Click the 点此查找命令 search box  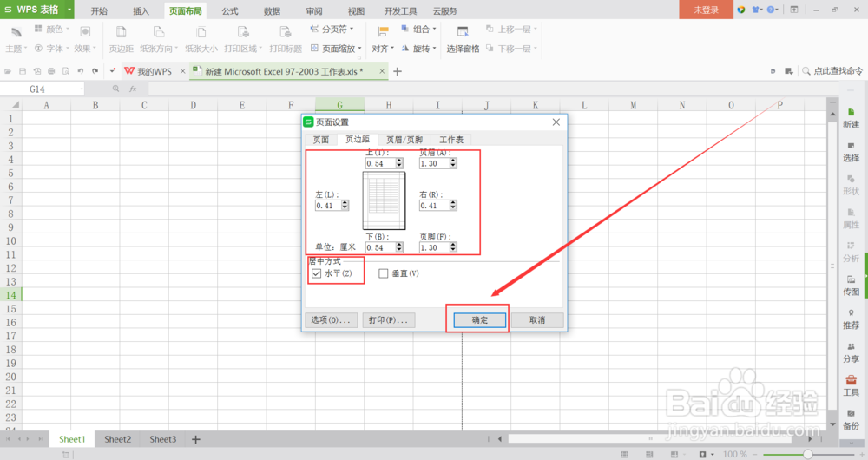[x=832, y=71]
